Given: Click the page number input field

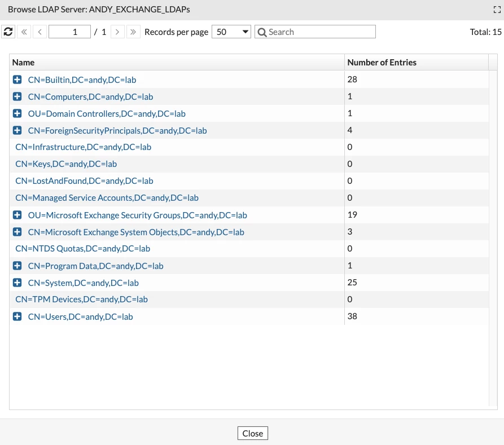Looking at the screenshot, I should pos(69,32).
